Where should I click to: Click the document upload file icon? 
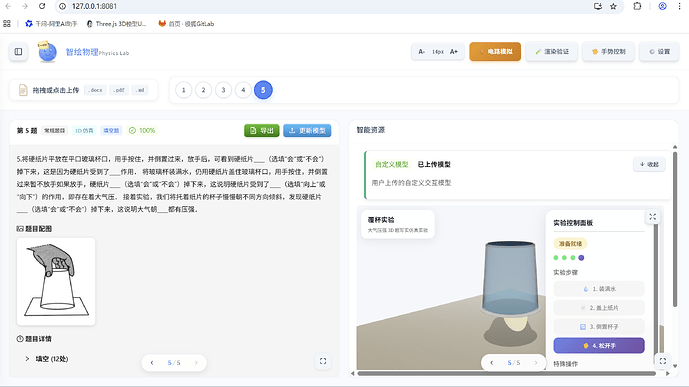pyautogui.click(x=23, y=90)
